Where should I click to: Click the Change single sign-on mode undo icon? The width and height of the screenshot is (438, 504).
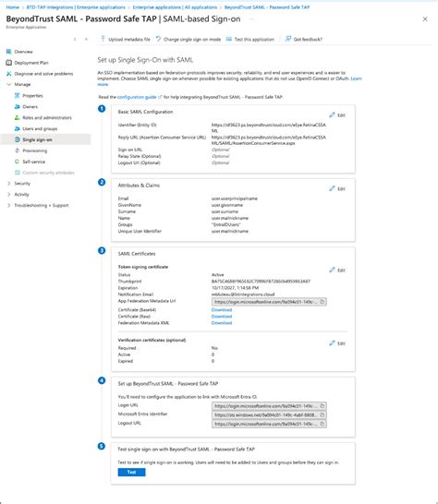click(158, 39)
